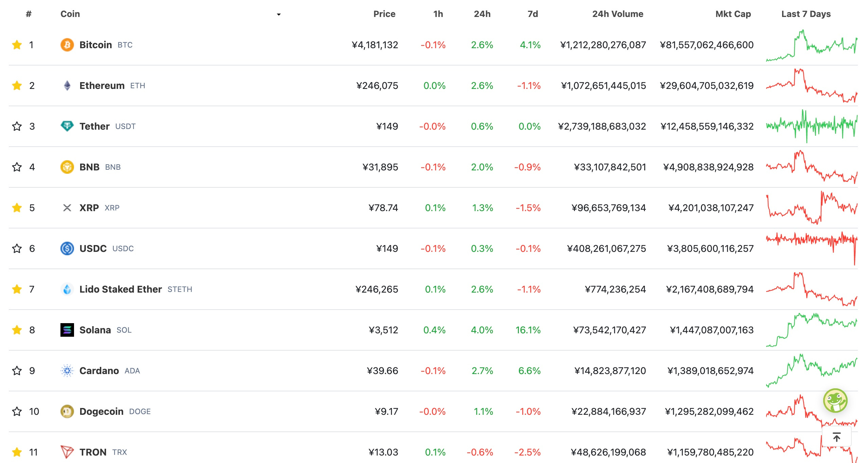The height and width of the screenshot is (463, 868).
Task: Unfavorite Solana with its star
Action: 17,330
